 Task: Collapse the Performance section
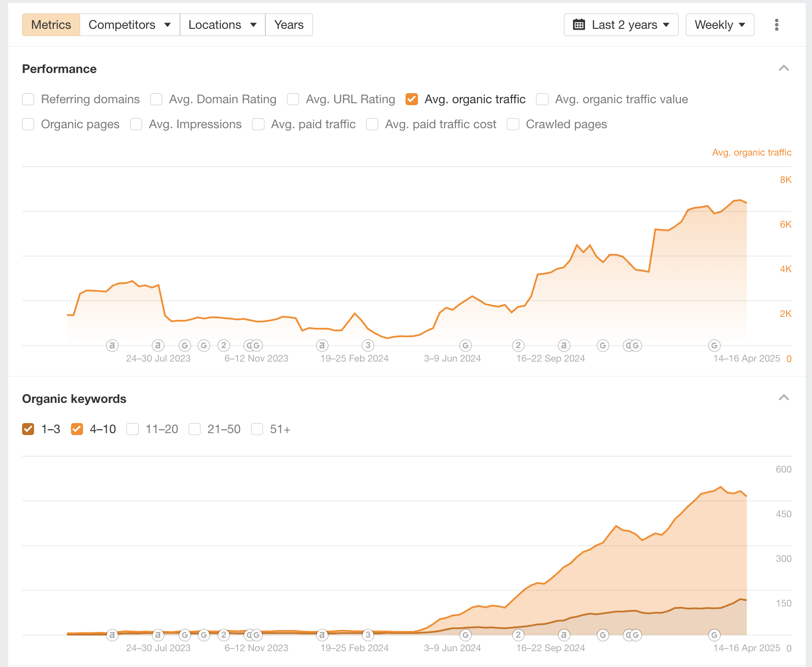click(784, 68)
